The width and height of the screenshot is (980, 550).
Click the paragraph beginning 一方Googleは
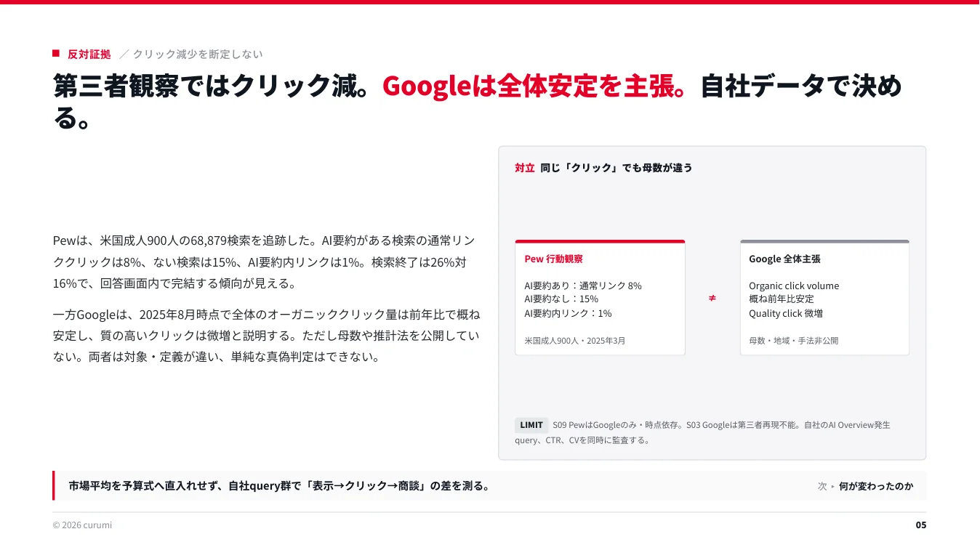(x=266, y=336)
